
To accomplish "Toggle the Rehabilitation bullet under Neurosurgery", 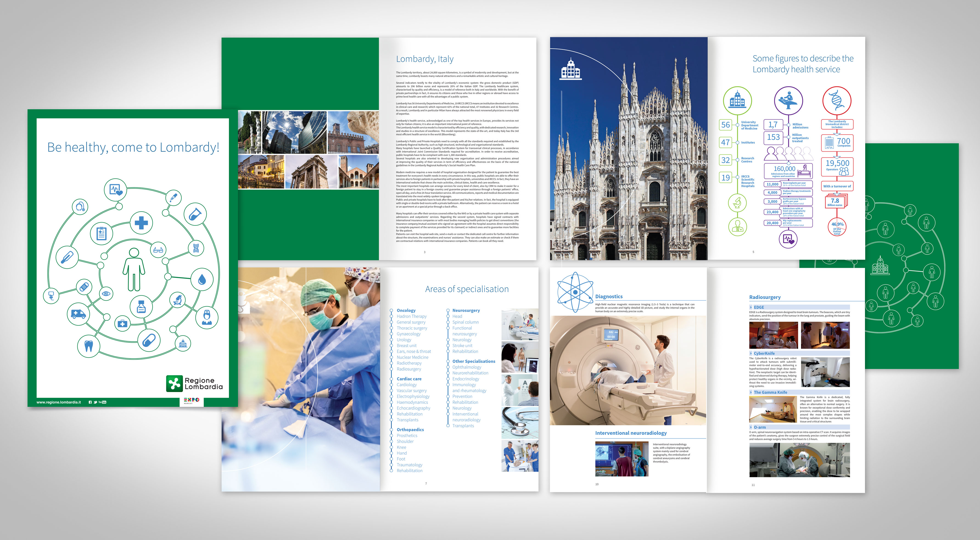I will 449,351.
